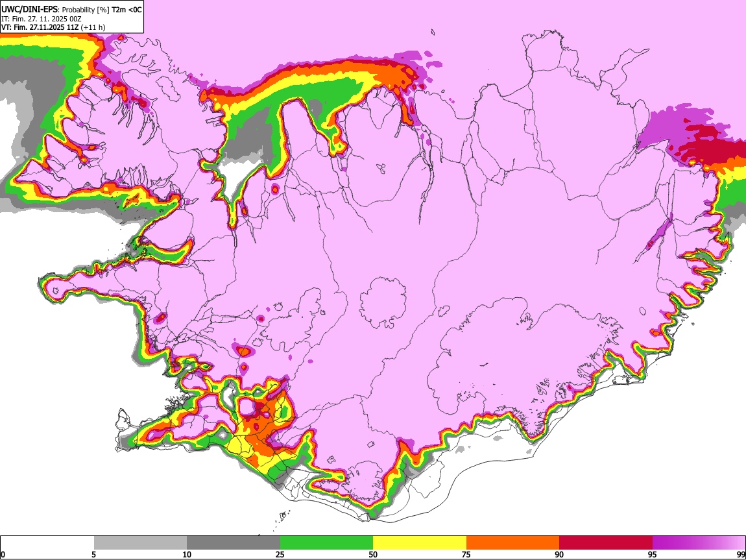Click the 'Probability [%]' label
The image size is (746, 560).
[x=86, y=10]
